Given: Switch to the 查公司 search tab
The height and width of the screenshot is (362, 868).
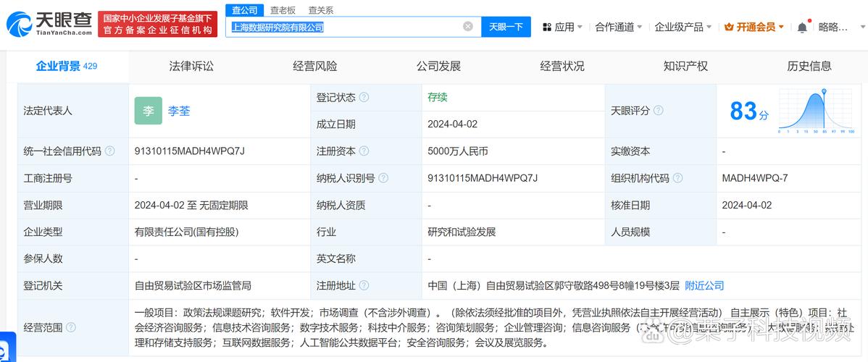Looking at the screenshot, I should (244, 10).
